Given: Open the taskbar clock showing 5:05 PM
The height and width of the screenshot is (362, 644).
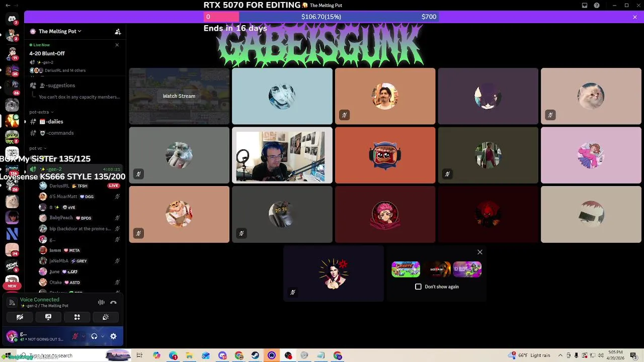Looking at the screenshot, I should point(615,355).
